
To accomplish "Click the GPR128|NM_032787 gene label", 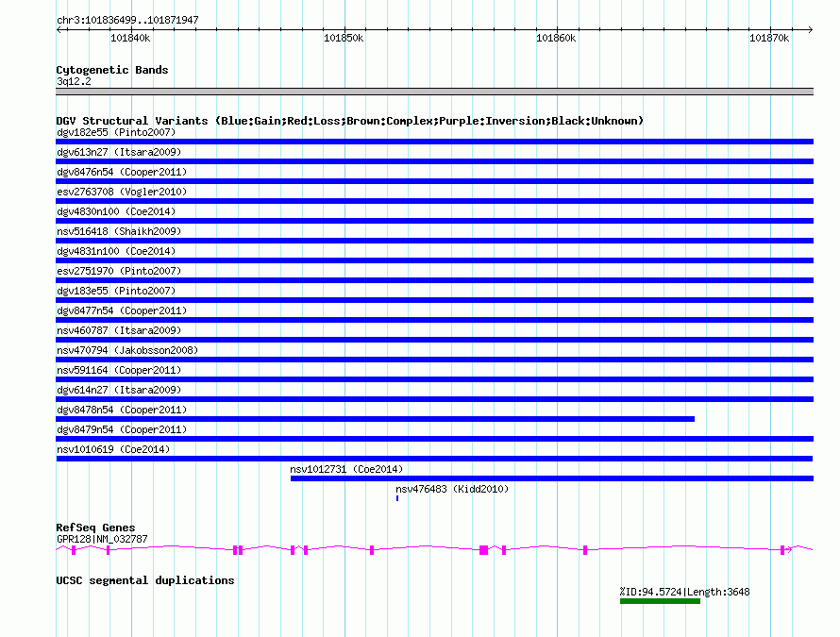I will tap(102, 539).
